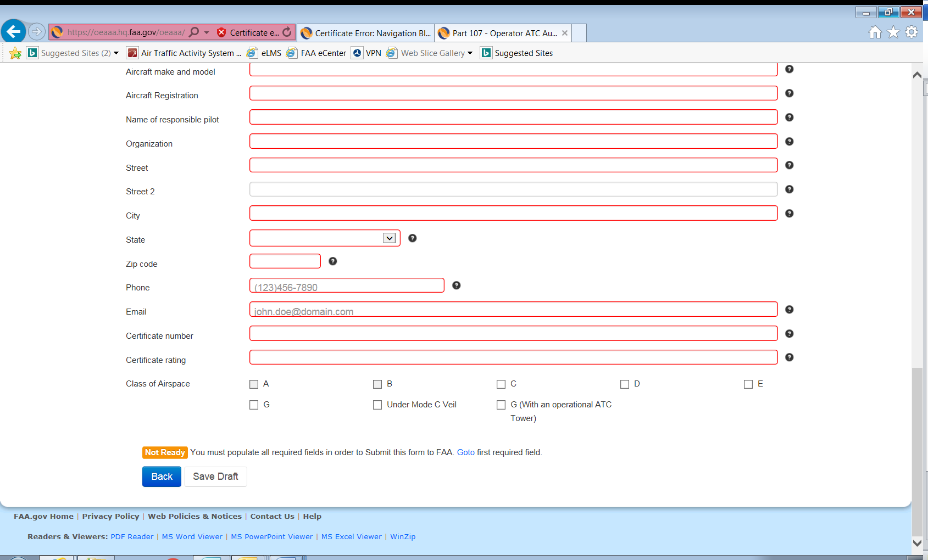Tick the Class E airspace checkbox

point(748,384)
